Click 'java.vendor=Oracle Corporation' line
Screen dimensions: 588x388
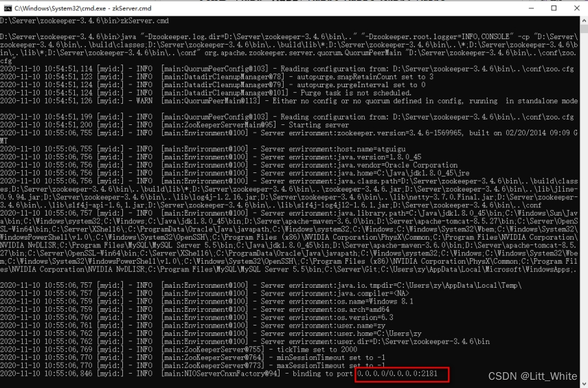[229, 165]
